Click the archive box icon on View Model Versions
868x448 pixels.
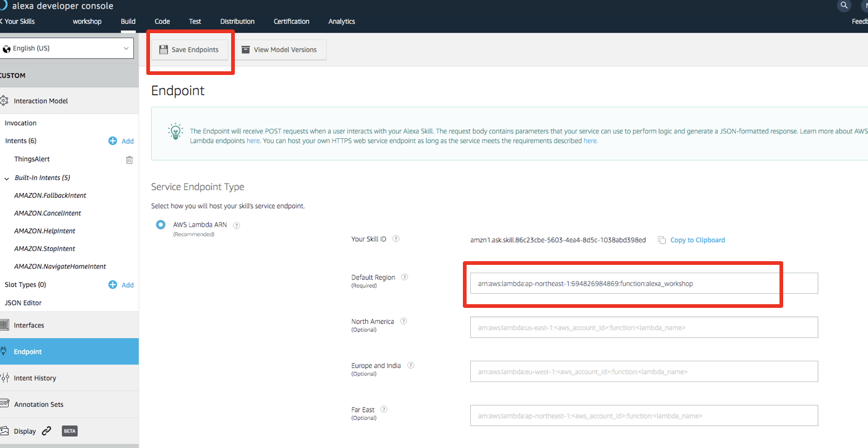(245, 50)
